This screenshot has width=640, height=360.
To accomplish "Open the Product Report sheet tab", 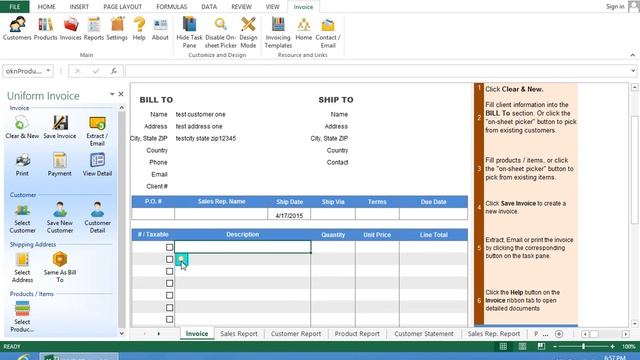I will click(357, 334).
